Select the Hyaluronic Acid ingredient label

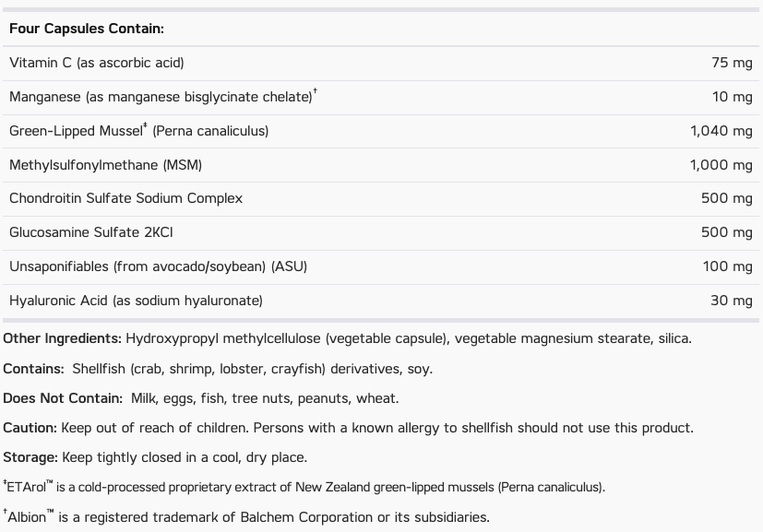[136, 301]
